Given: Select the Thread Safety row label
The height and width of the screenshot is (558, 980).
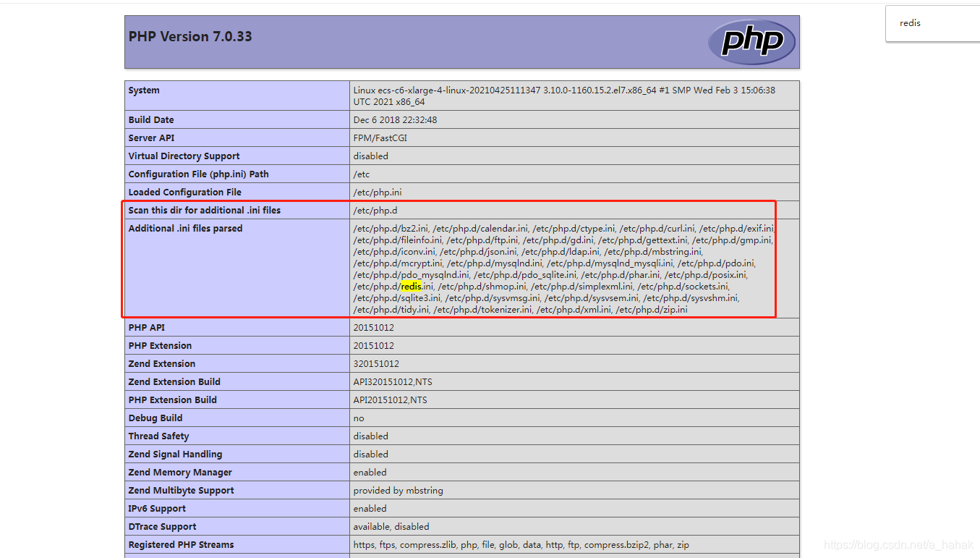Looking at the screenshot, I should click(x=158, y=436).
